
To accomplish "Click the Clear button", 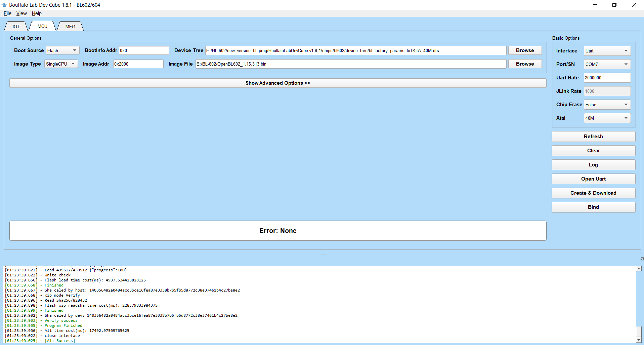I will (x=593, y=151).
